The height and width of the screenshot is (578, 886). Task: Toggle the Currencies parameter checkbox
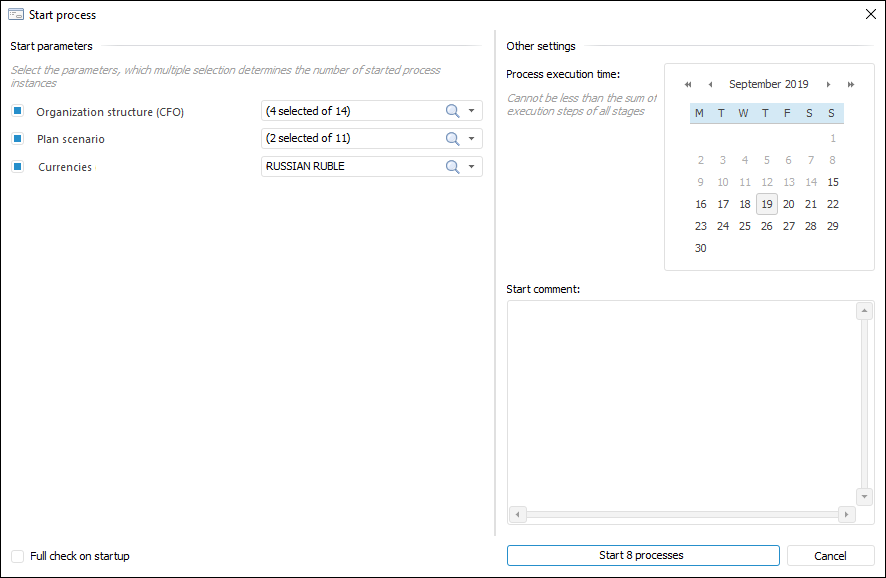click(x=18, y=167)
